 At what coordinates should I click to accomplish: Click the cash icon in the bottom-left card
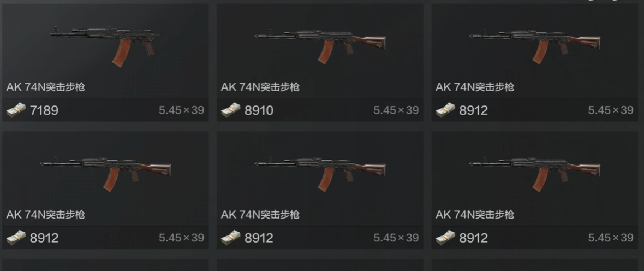[x=16, y=238]
